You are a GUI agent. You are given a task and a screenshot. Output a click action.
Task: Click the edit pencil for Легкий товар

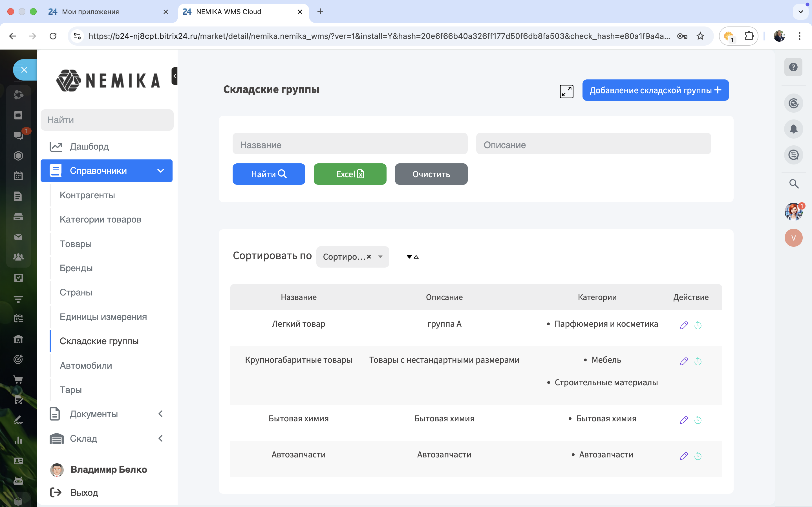(683, 325)
